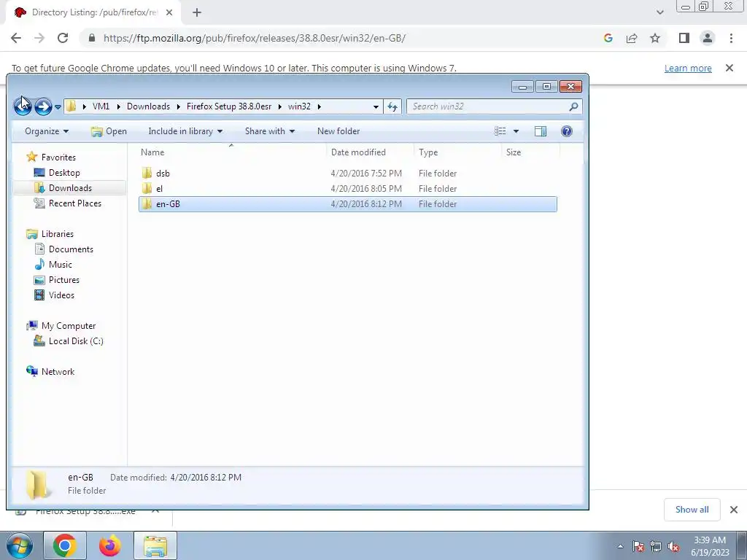Viewport: 747px width, 560px height.
Task: Open Chrome profile icon
Action: (x=708, y=38)
